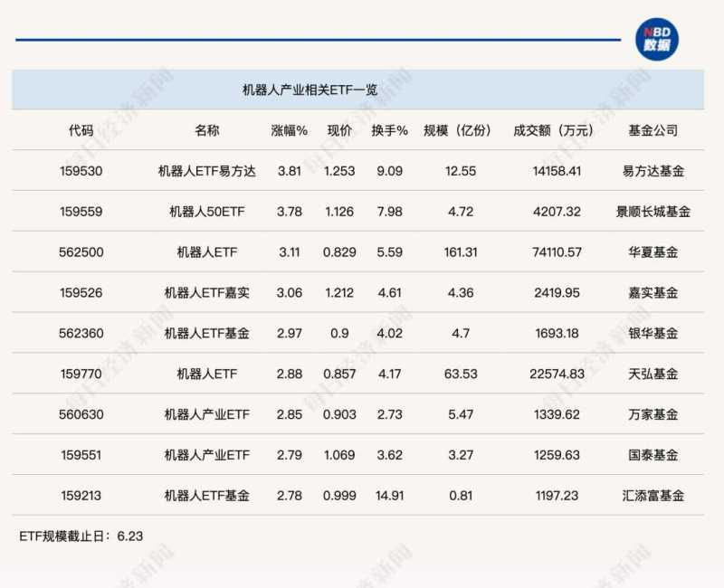This screenshot has width=724, height=588.
Task: Click the 基金公司 column header
Action: pyautogui.click(x=653, y=130)
